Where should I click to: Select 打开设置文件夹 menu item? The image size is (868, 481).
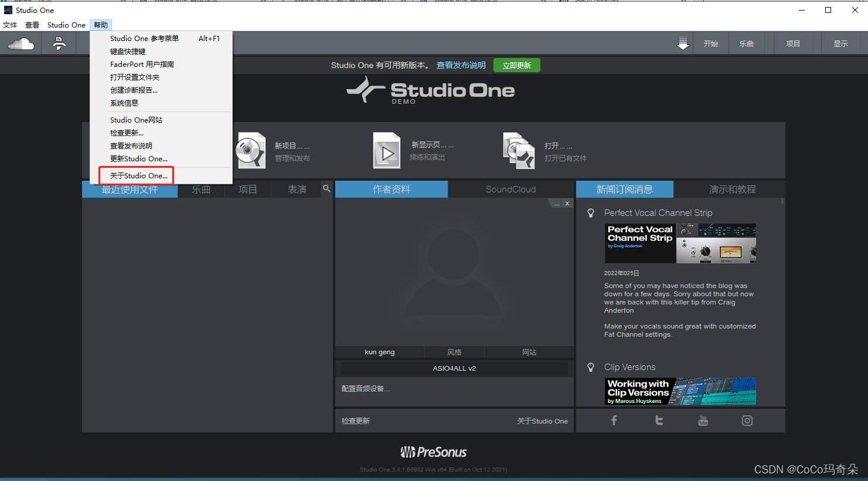(161, 77)
